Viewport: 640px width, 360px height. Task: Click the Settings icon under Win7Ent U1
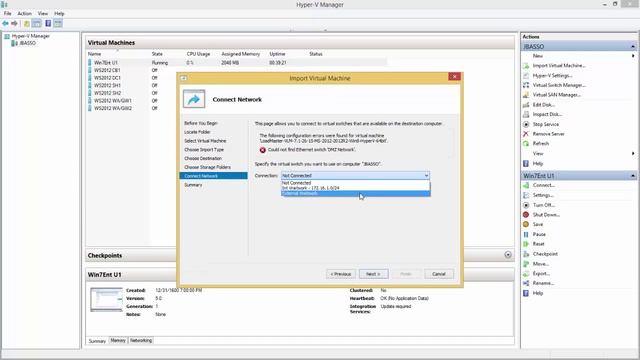coord(526,195)
